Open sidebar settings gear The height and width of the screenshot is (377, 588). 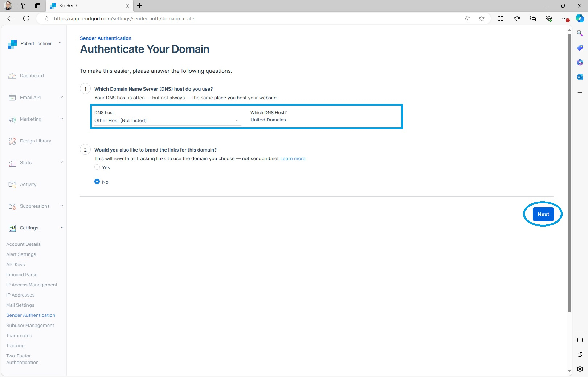[580, 369]
